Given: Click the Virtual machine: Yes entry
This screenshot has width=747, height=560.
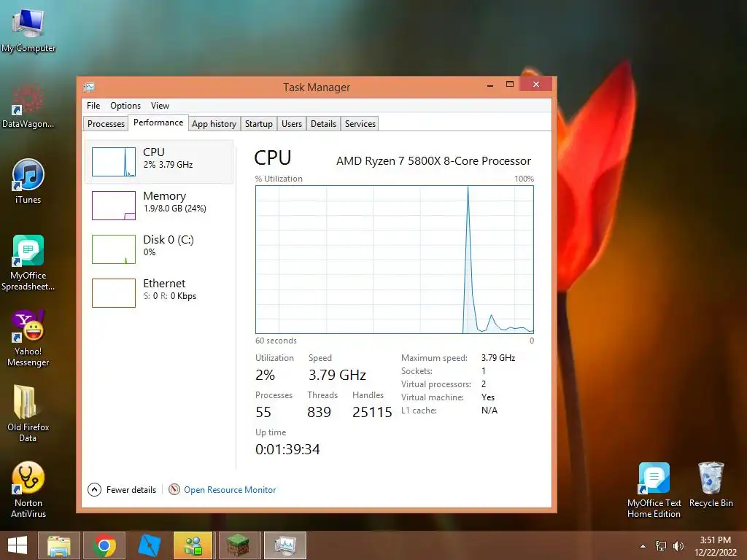Looking at the screenshot, I should pyautogui.click(x=449, y=397).
